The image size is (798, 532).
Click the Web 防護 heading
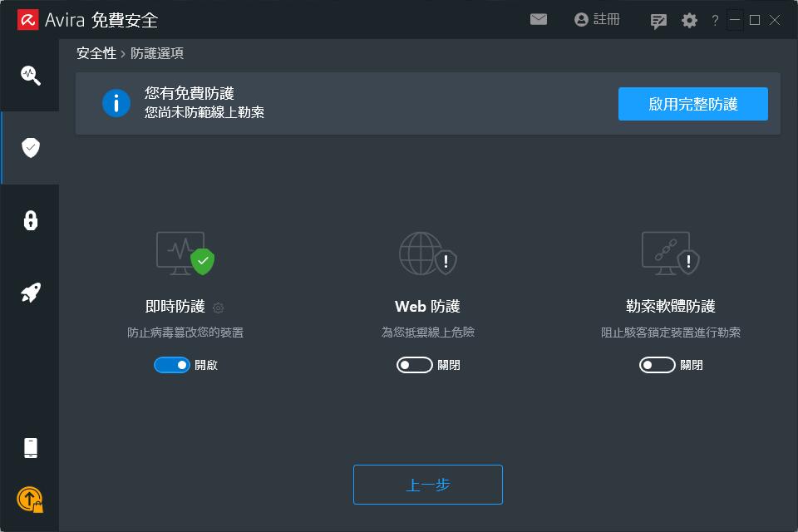[427, 307]
